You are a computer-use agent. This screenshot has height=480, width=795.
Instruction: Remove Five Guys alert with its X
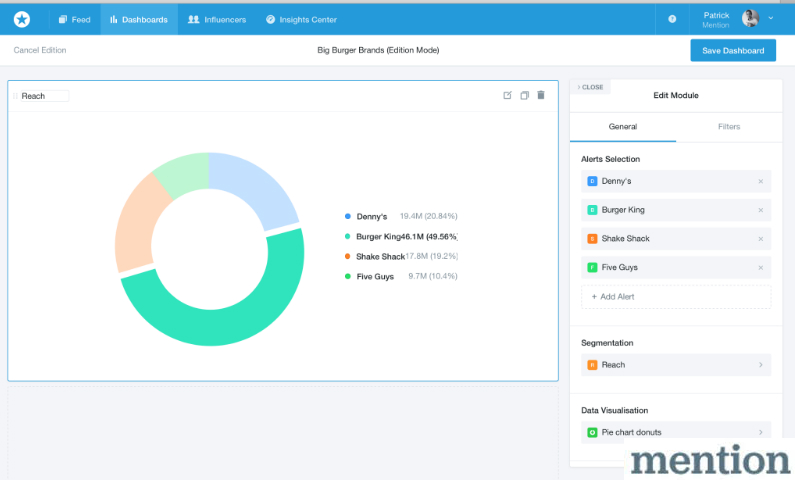click(x=760, y=267)
